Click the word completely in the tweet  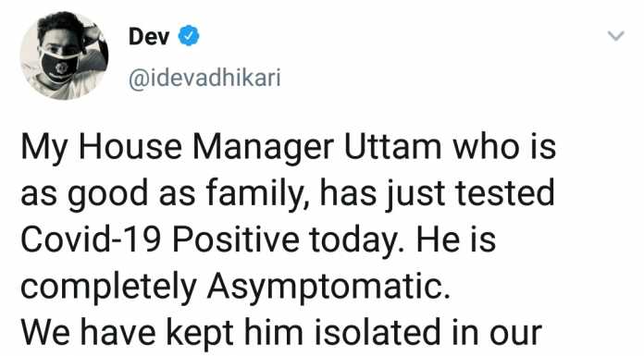[x=108, y=288]
